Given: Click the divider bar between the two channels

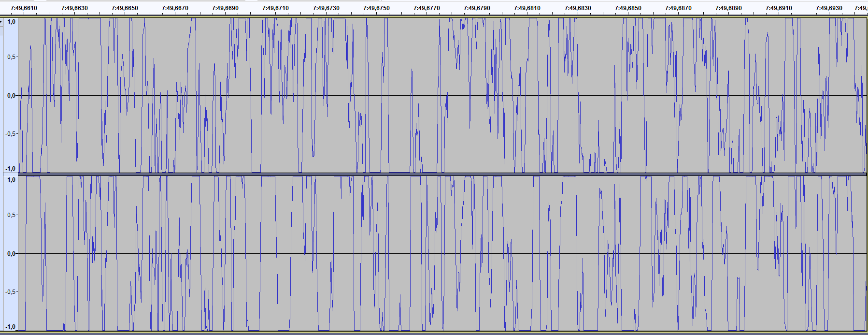Looking at the screenshot, I should pos(435,174).
